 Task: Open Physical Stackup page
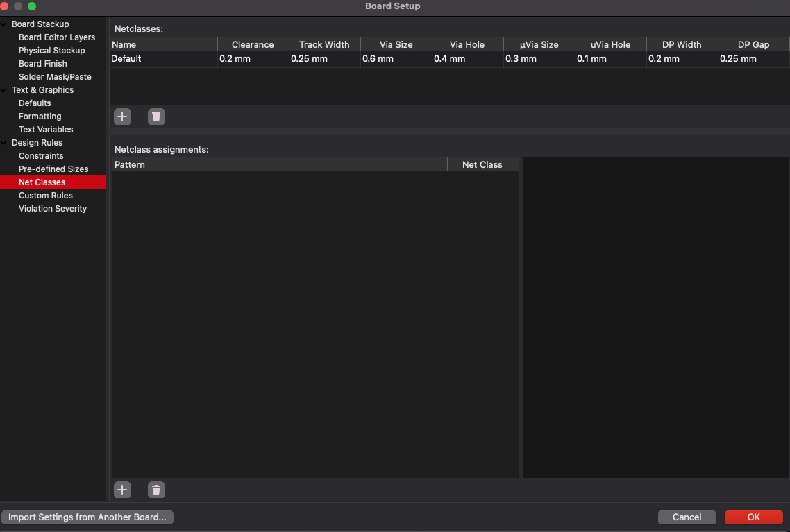tap(52, 51)
